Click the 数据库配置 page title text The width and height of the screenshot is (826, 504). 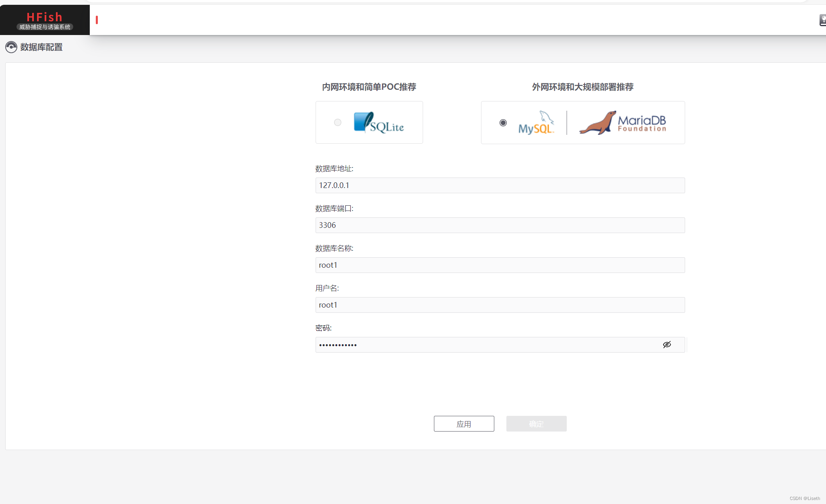click(x=41, y=47)
